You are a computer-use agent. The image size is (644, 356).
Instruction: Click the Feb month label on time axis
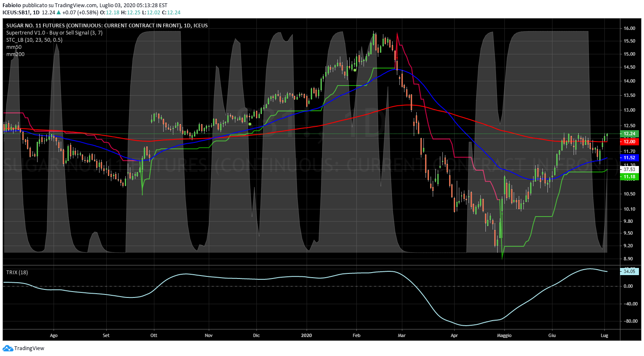[x=357, y=336]
